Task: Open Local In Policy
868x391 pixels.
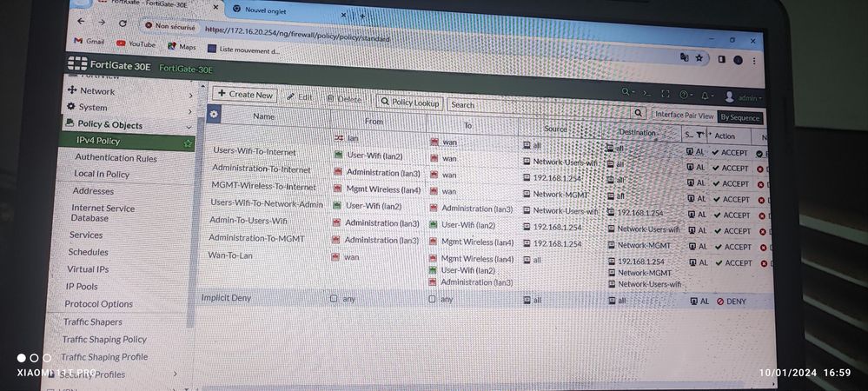Action: (x=102, y=175)
